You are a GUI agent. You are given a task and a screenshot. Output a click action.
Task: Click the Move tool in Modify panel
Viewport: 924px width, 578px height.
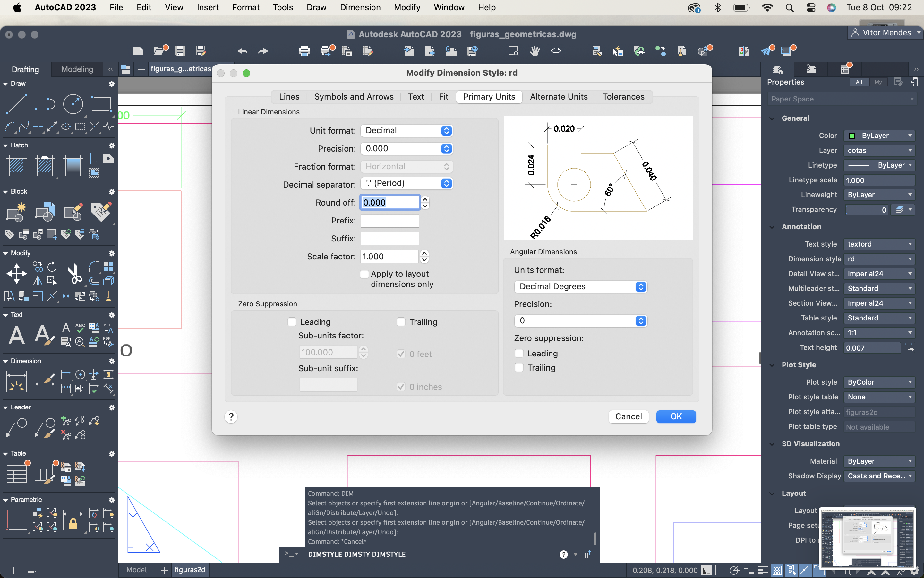(16, 274)
